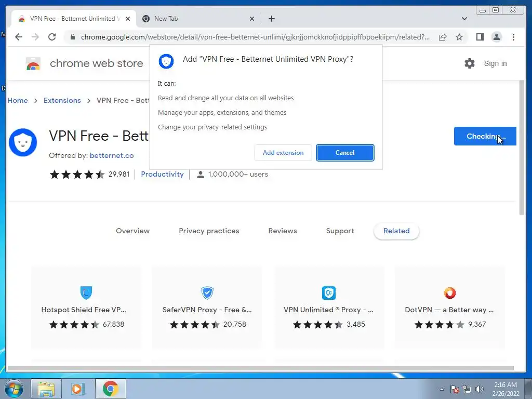Open the Overview tab
Screen dimensions: 532x399
(x=132, y=231)
